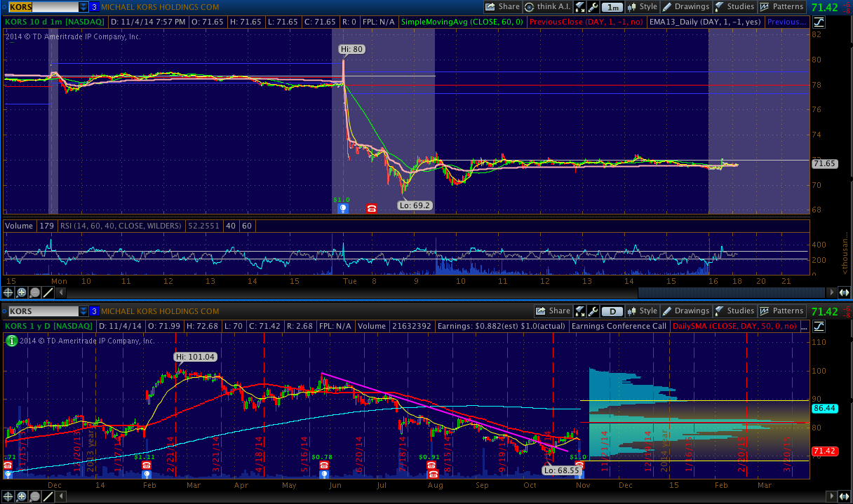Viewport: 853px width, 504px height.
Task: Click the Share button on upper chart
Action: (502, 7)
